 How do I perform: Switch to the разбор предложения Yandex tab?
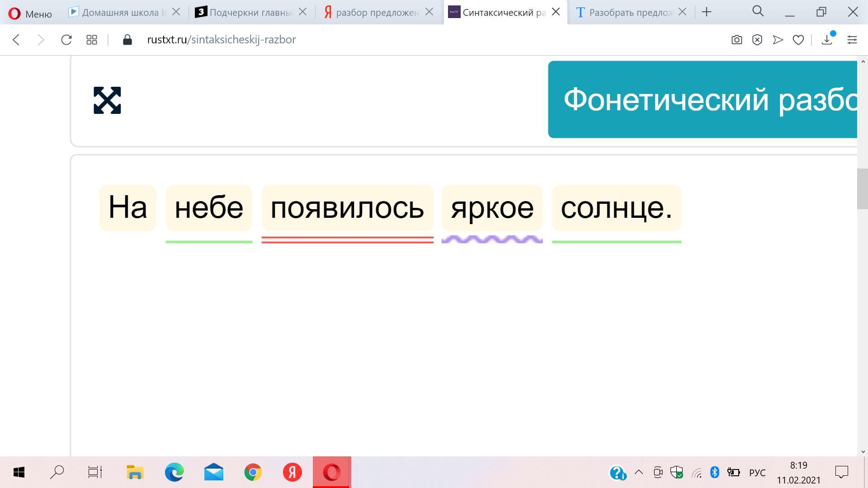pyautogui.click(x=372, y=12)
